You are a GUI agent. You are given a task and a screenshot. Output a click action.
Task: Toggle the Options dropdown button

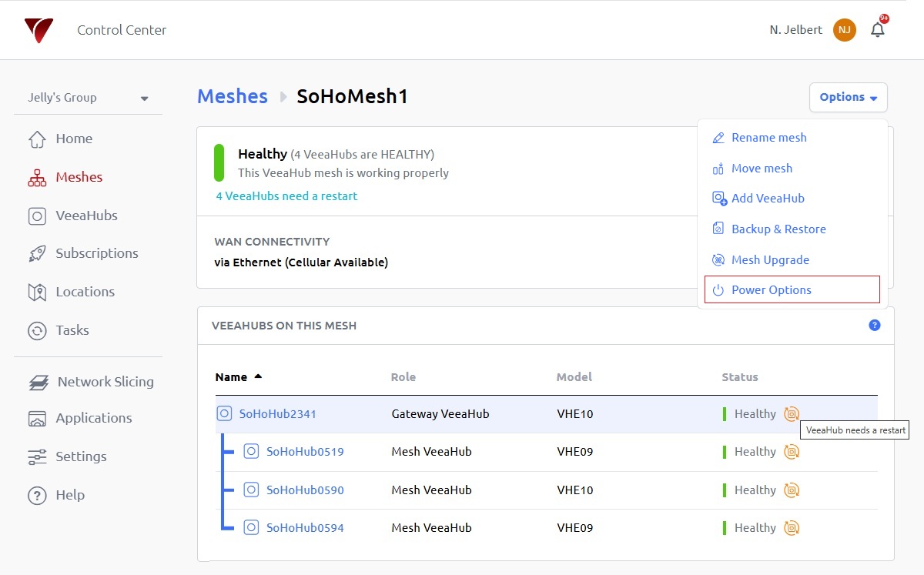[x=849, y=97]
